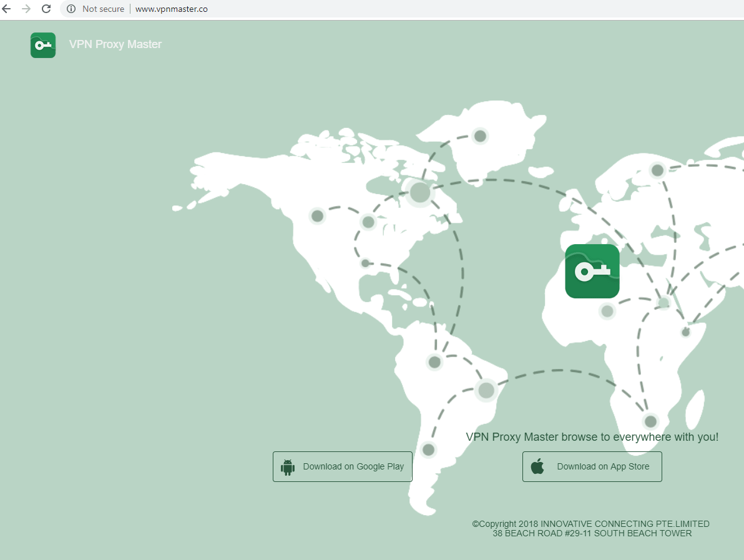Click the large green key icon on the map
744x560 pixels.
pyautogui.click(x=592, y=271)
